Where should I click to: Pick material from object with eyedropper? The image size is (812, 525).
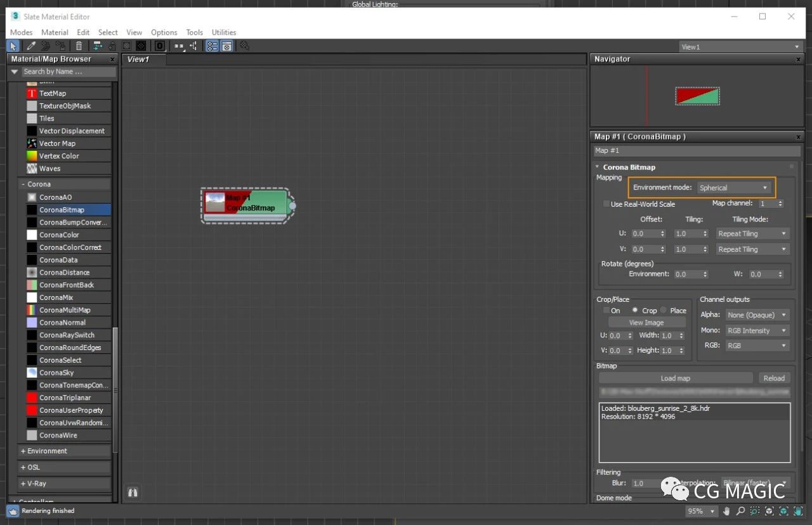point(30,46)
